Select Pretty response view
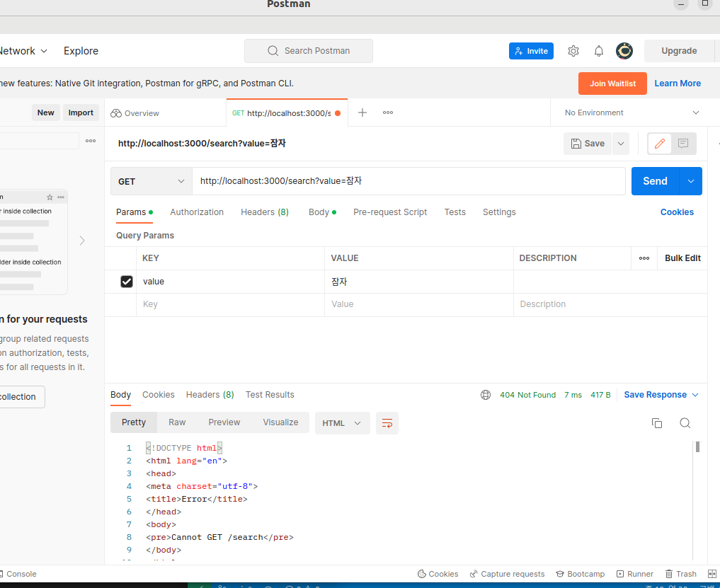Image resolution: width=720 pixels, height=588 pixels. pyautogui.click(x=134, y=422)
